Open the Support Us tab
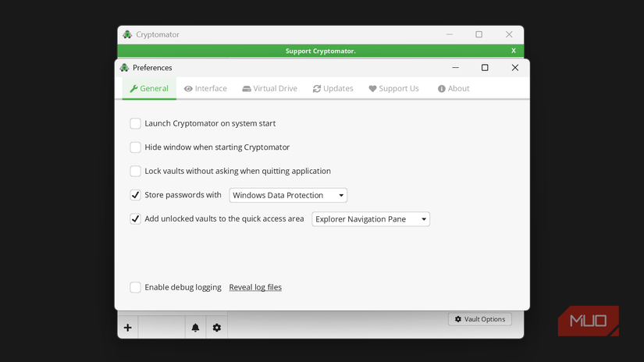The height and width of the screenshot is (362, 644). pyautogui.click(x=394, y=88)
